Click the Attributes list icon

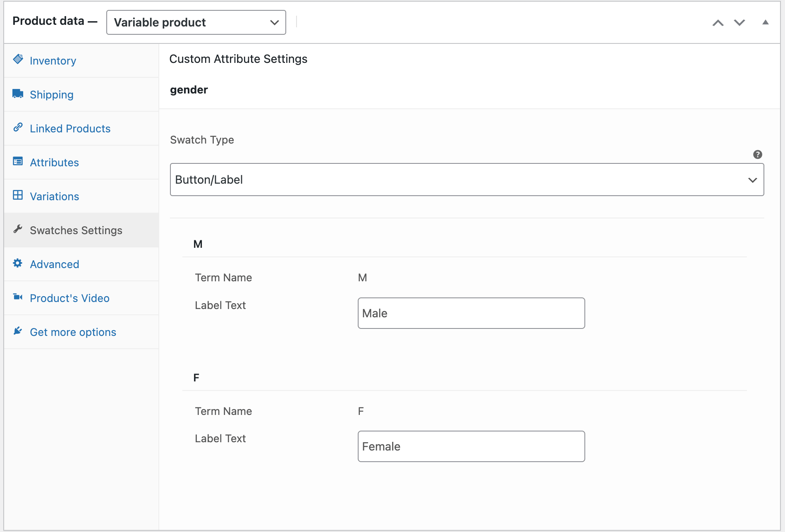pos(18,161)
